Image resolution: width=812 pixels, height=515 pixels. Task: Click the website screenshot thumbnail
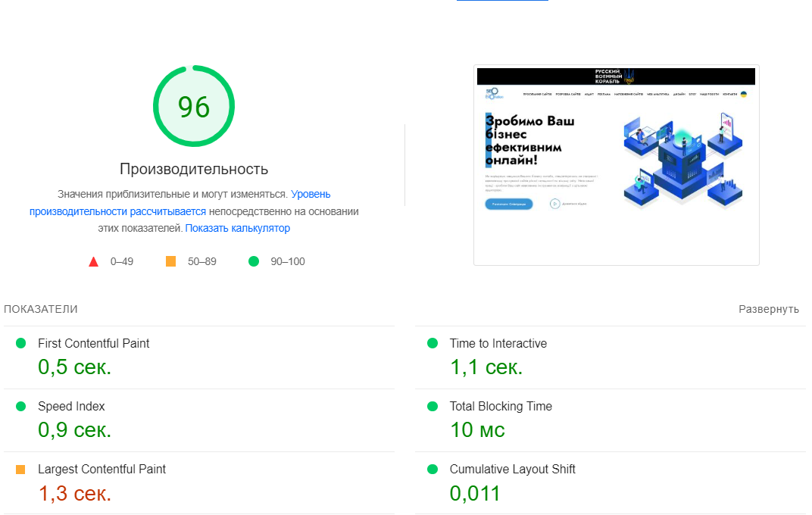(x=616, y=165)
